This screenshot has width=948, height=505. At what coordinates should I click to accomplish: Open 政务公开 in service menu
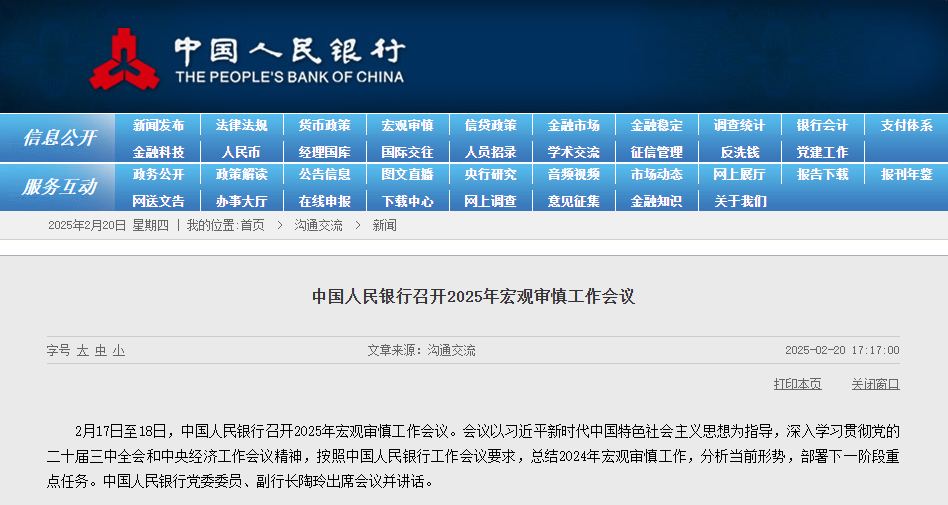[x=158, y=174]
